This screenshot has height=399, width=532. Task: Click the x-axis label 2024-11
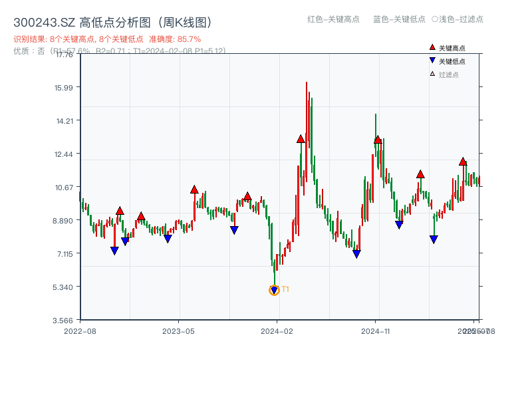tap(376, 331)
